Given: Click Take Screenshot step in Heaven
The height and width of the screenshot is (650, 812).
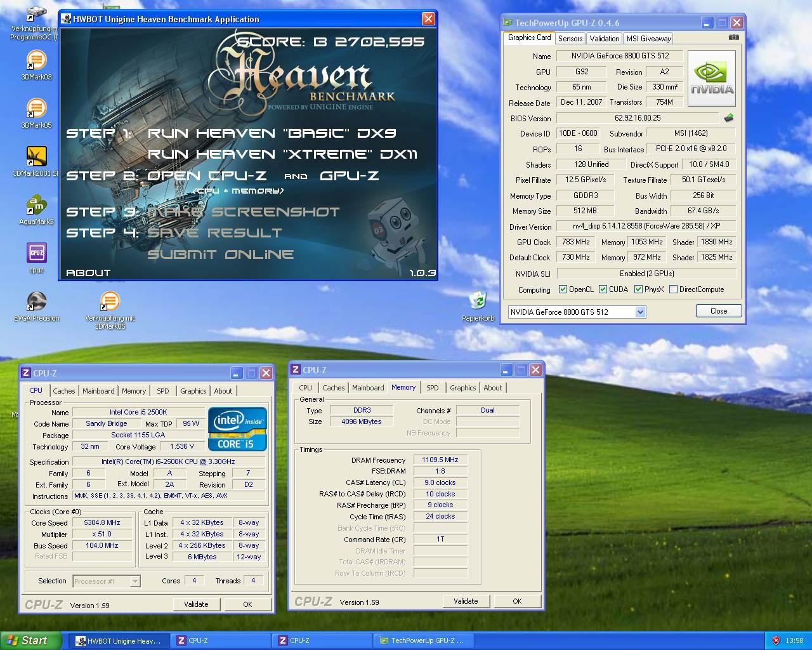Looking at the screenshot, I should 244,212.
